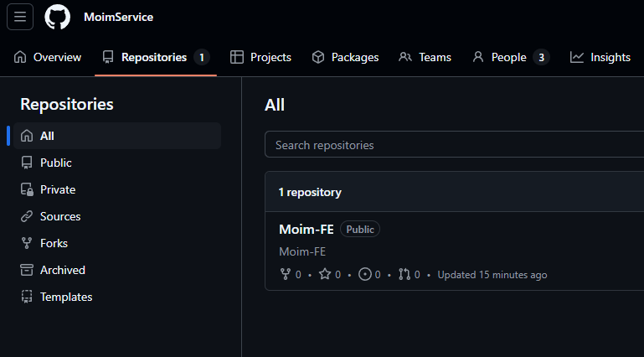644x357 pixels.
Task: Click the GitHub Octocat logo
Action: tap(58, 17)
